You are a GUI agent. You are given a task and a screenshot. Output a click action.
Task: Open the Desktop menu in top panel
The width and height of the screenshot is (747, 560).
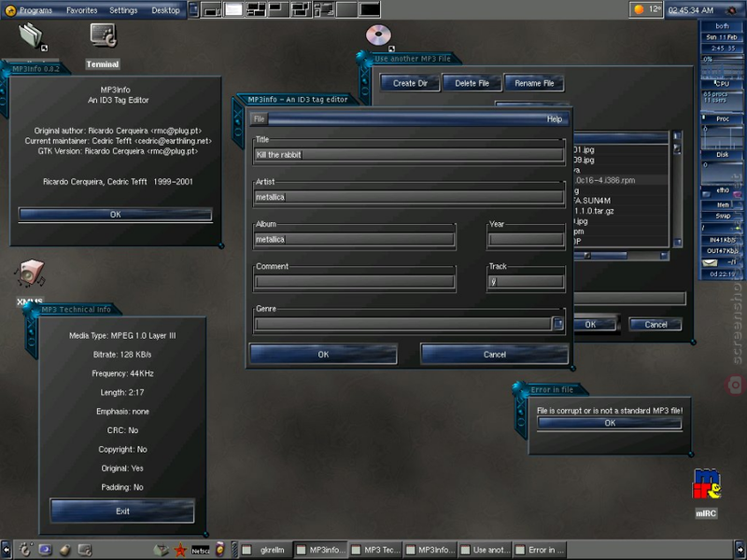coord(165,10)
